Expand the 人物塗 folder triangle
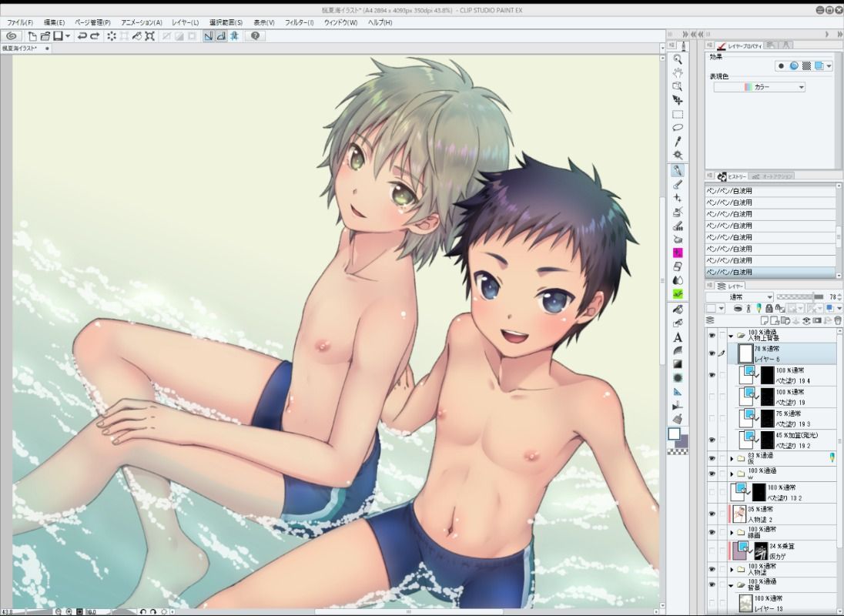The width and height of the screenshot is (844, 616). (x=732, y=569)
